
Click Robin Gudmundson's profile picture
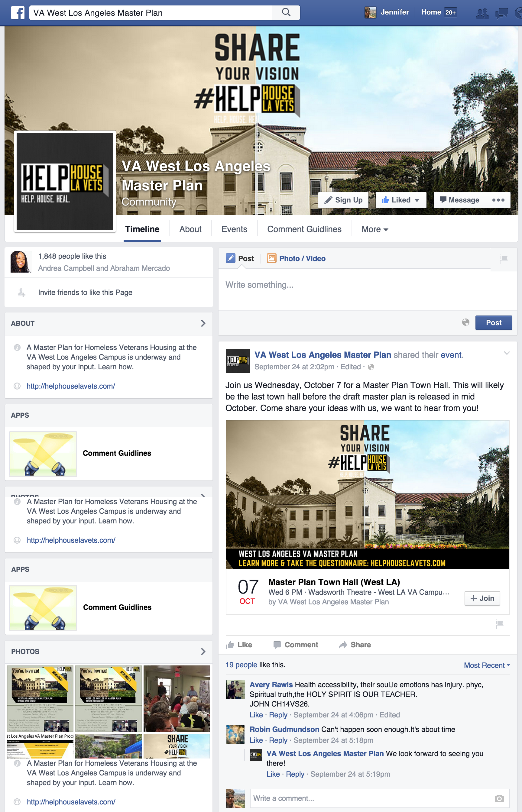pos(235,734)
